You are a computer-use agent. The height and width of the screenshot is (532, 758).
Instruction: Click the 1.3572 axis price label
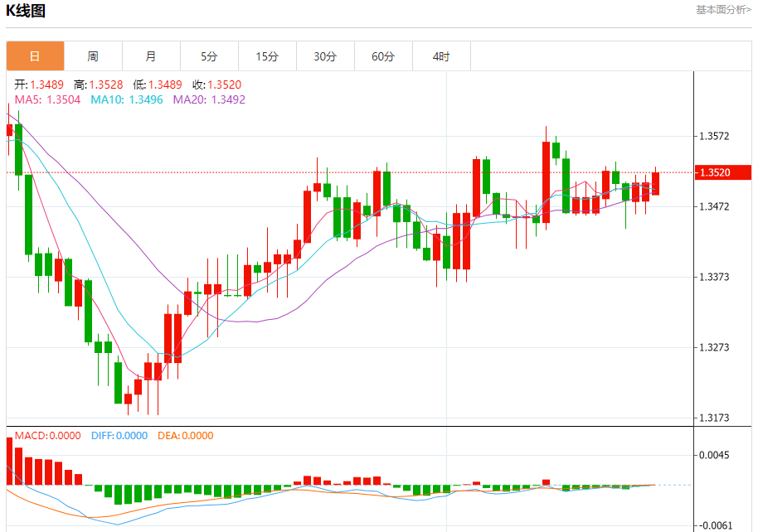(x=714, y=136)
